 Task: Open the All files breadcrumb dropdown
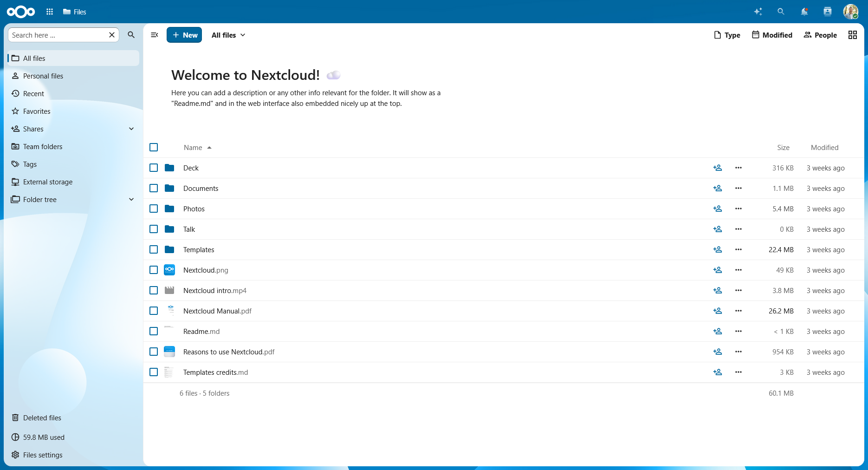click(228, 35)
